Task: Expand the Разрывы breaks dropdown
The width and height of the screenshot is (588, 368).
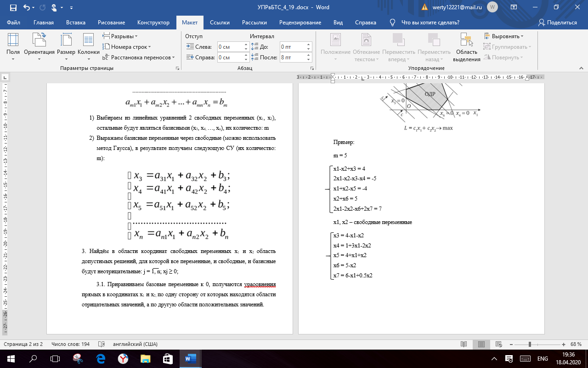Action: 120,36
